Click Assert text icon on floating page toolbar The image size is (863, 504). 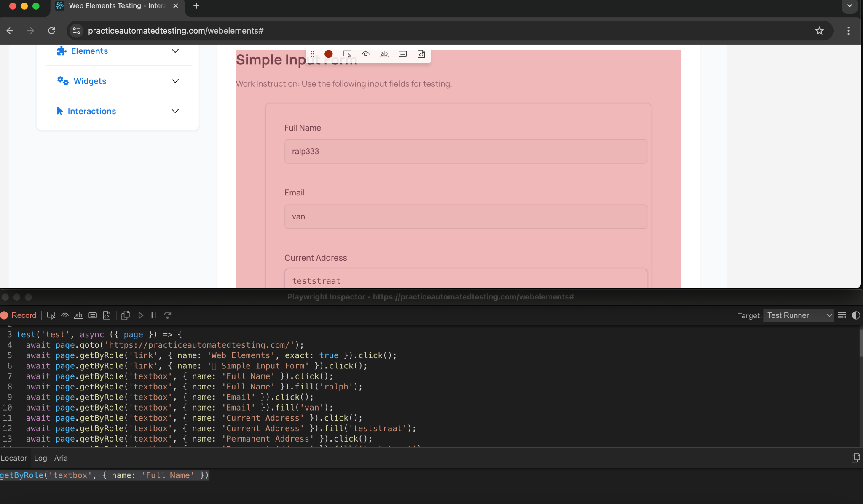click(384, 54)
